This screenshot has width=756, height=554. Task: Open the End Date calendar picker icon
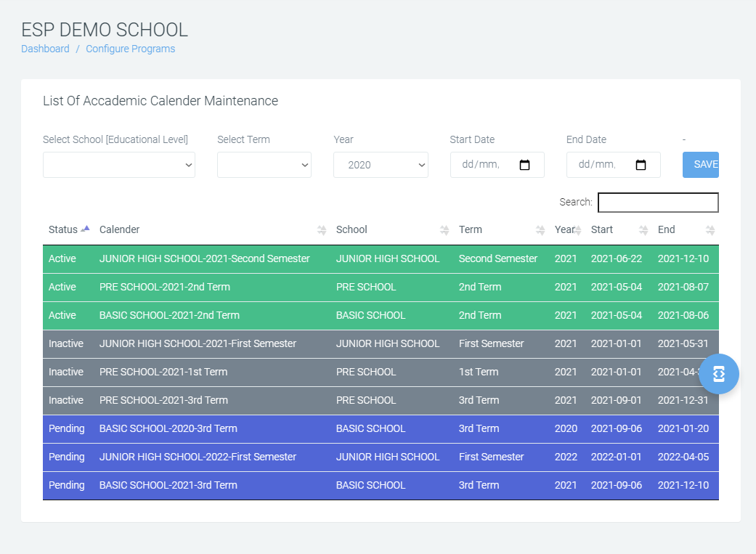pyautogui.click(x=641, y=165)
